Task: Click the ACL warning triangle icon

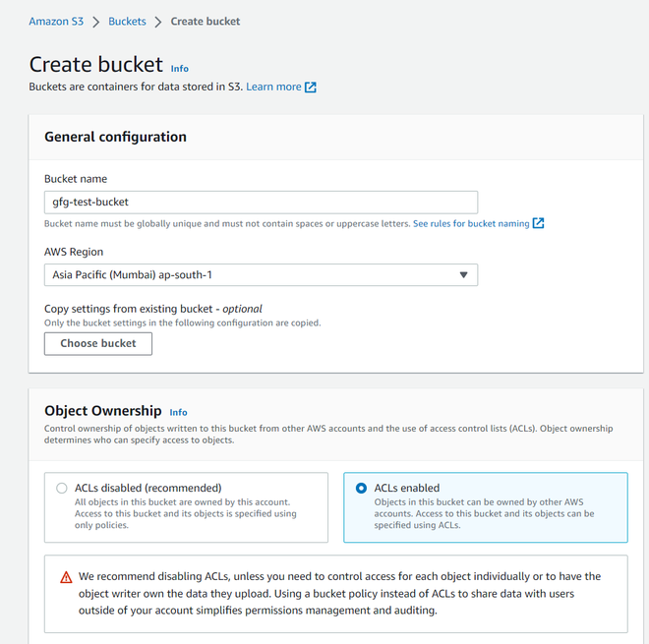Action: (x=66, y=577)
